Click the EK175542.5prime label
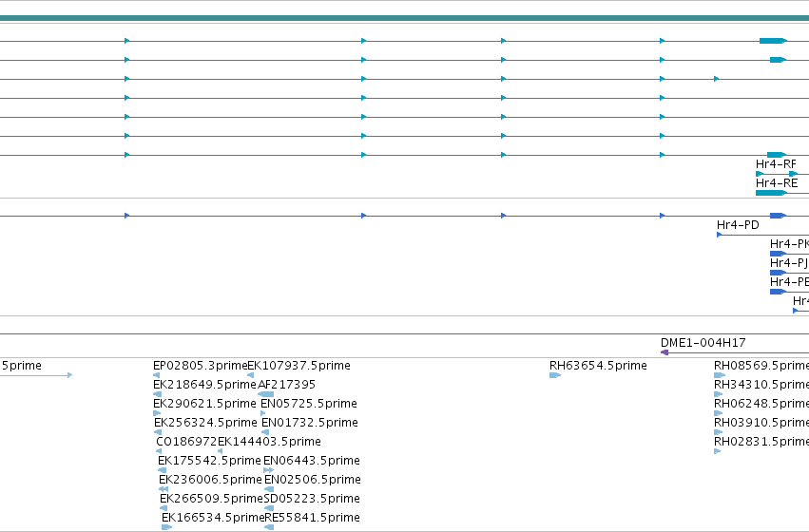809x532 pixels. (x=209, y=461)
